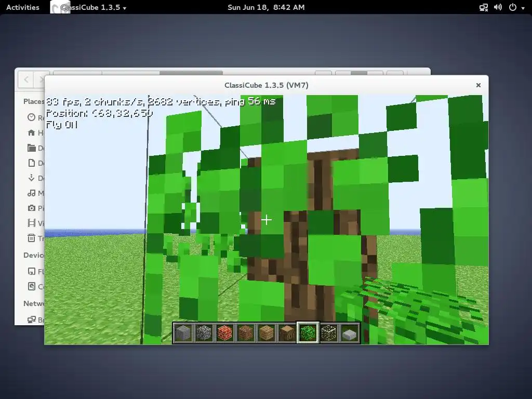Open Pictures folder in Files sidebar
The image size is (532, 399).
[x=35, y=208]
